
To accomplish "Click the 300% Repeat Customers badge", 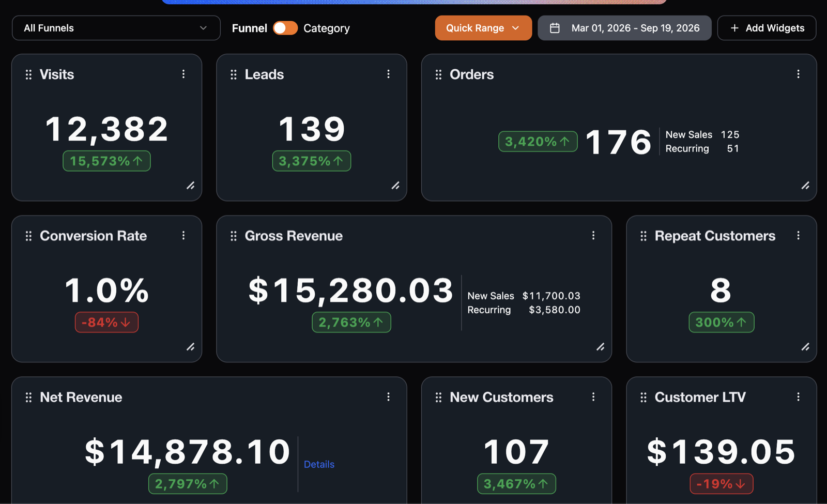I will point(722,322).
